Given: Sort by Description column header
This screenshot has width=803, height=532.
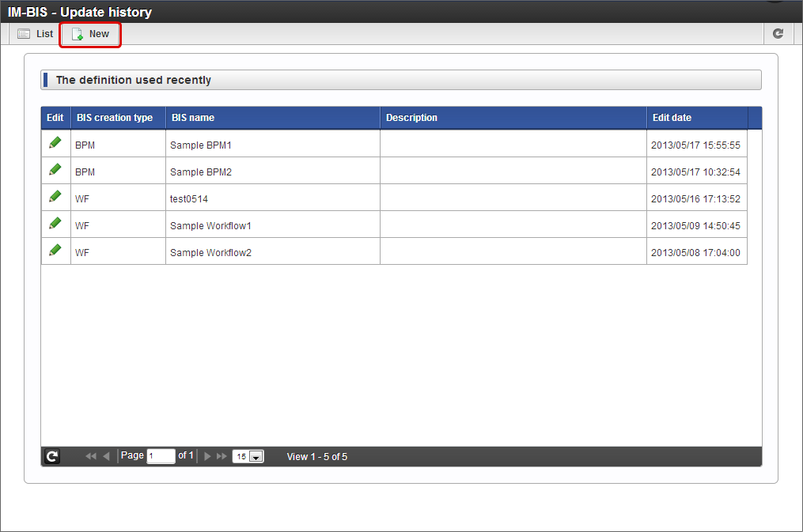Looking at the screenshot, I should pos(513,118).
